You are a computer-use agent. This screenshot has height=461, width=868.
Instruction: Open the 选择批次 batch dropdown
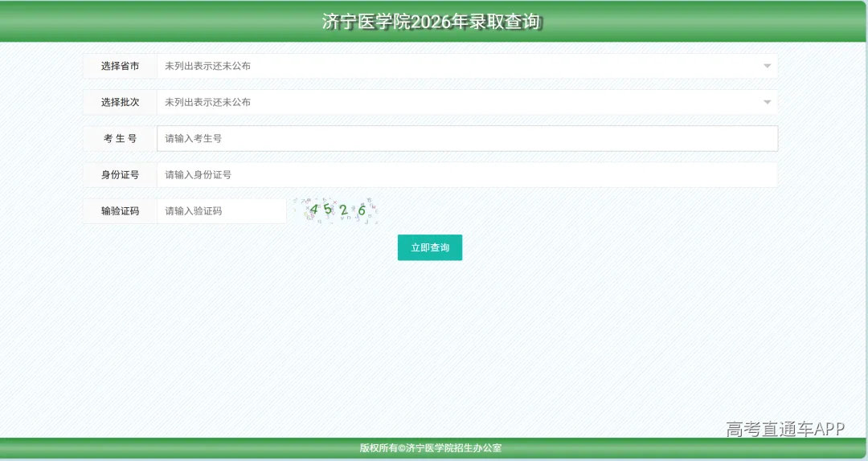tap(467, 102)
